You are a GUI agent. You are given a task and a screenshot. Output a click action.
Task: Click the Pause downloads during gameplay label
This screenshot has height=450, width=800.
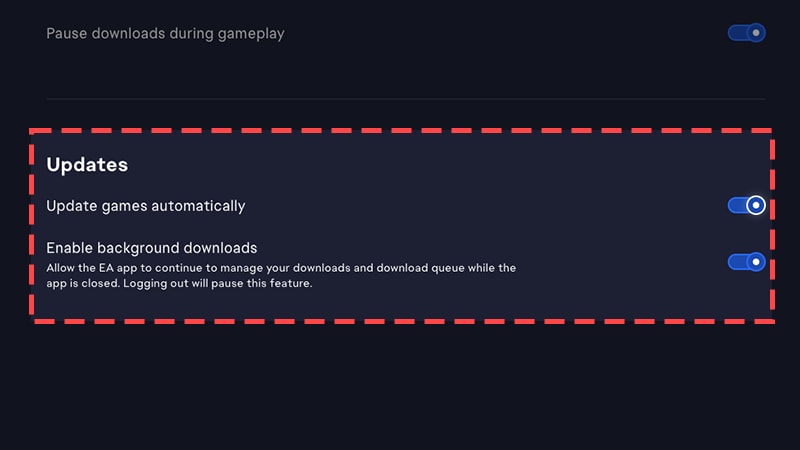tap(165, 33)
